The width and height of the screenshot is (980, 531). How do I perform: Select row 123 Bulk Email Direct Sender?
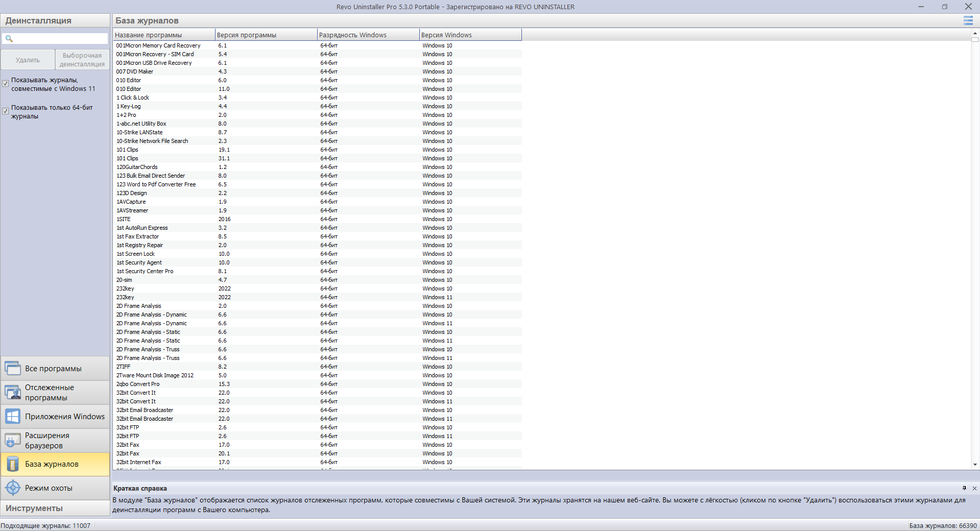click(317, 176)
